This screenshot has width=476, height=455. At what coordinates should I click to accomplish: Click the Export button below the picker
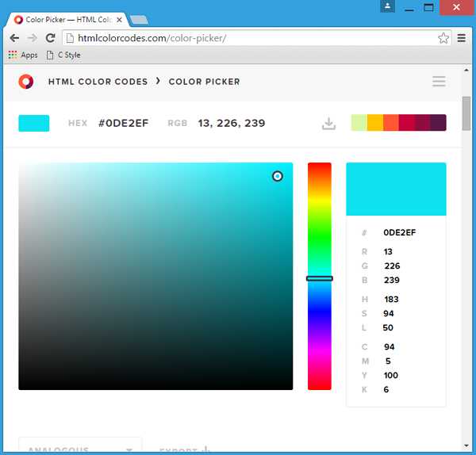[x=184, y=449]
